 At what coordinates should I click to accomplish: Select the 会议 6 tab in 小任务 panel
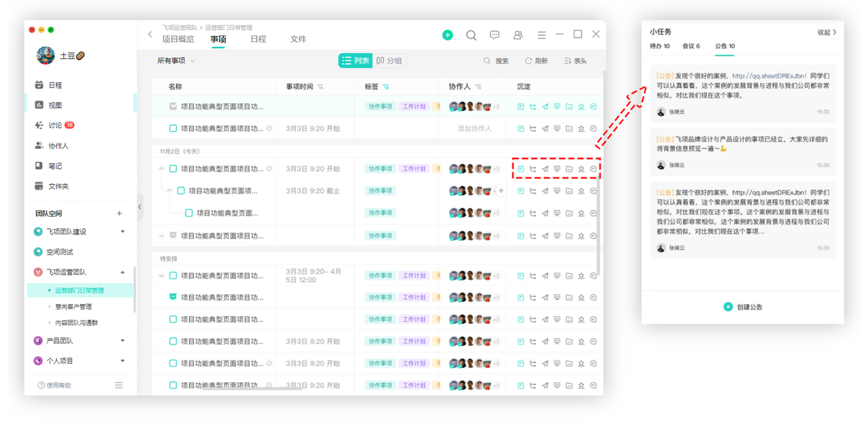click(x=691, y=46)
